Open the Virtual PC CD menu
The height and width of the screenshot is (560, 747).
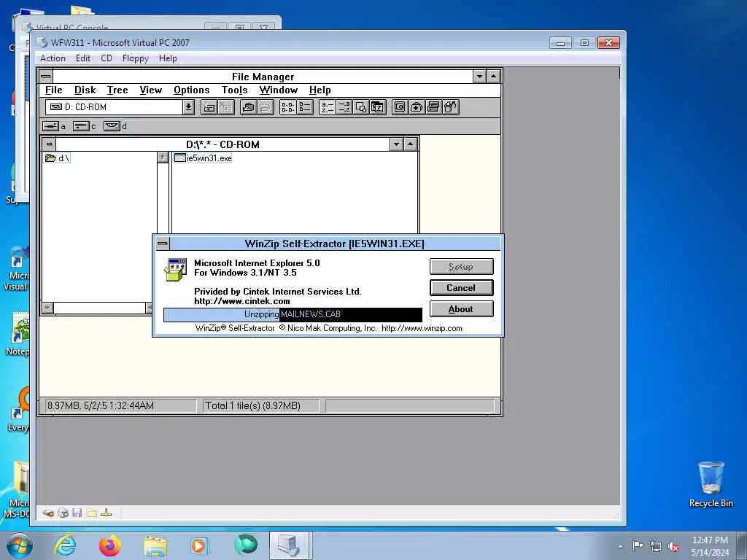click(107, 58)
